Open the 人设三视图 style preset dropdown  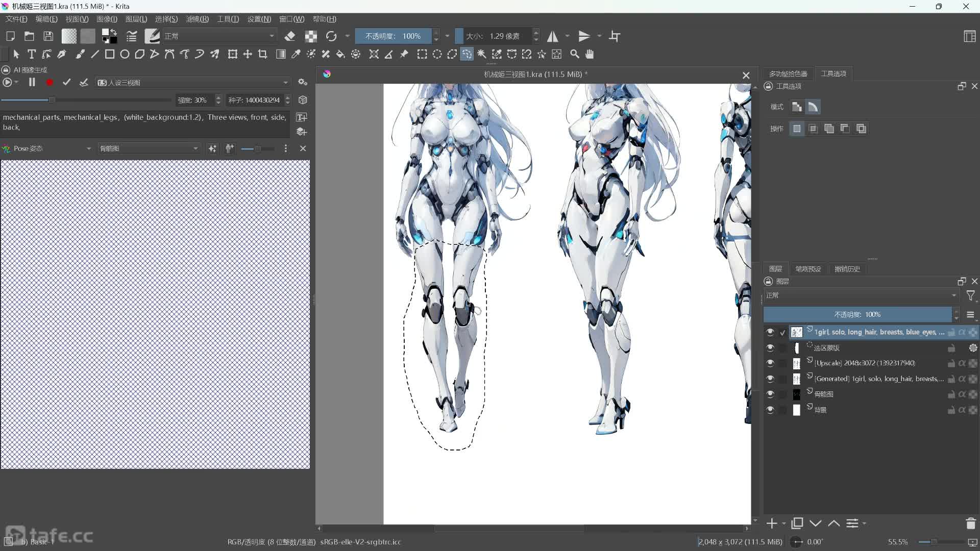point(193,83)
